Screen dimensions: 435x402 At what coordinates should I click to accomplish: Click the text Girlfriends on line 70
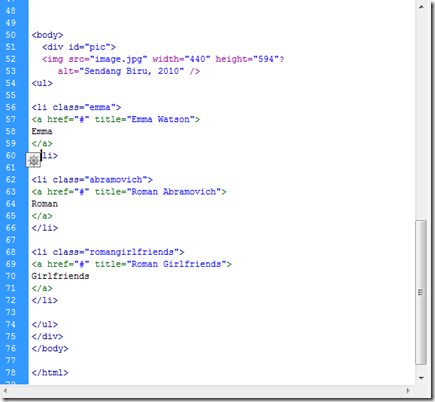[60, 276]
